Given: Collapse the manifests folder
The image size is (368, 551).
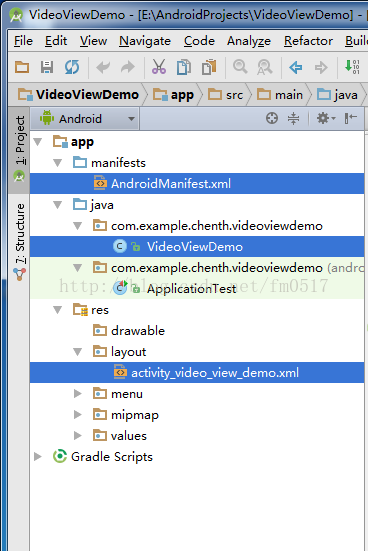Looking at the screenshot, I should pos(58,163).
